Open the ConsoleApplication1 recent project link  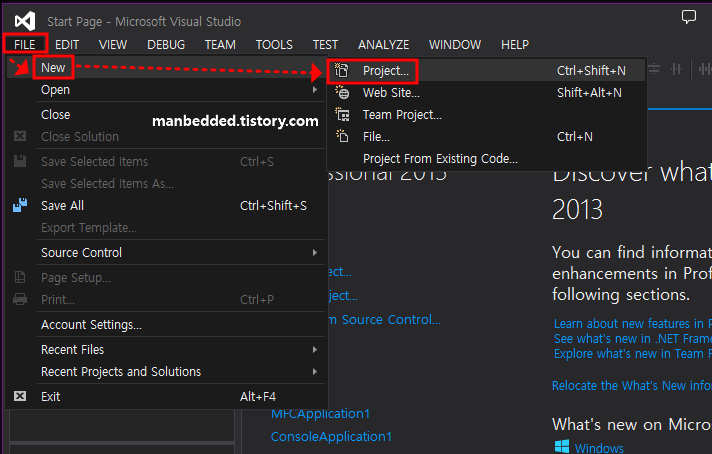tap(331, 436)
